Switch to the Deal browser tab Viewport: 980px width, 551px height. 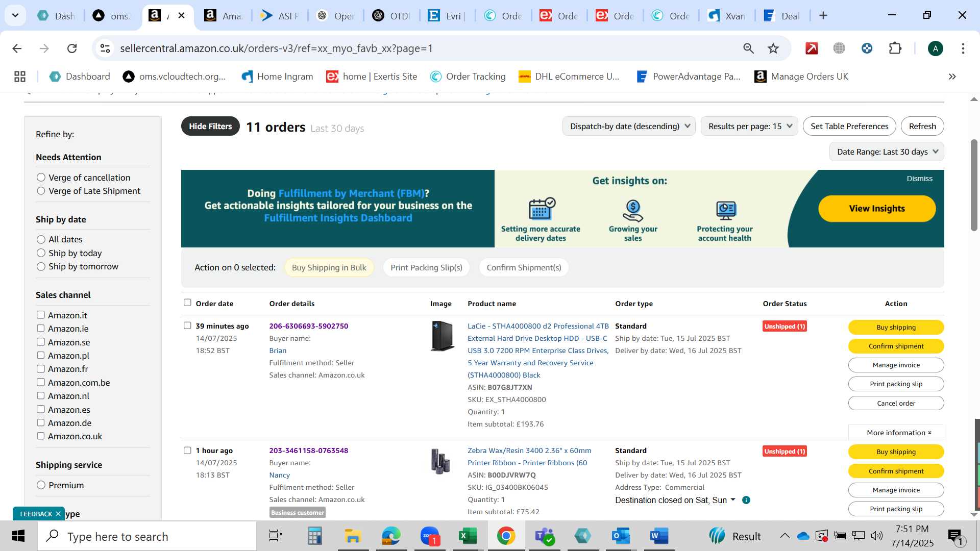pyautogui.click(x=782, y=16)
